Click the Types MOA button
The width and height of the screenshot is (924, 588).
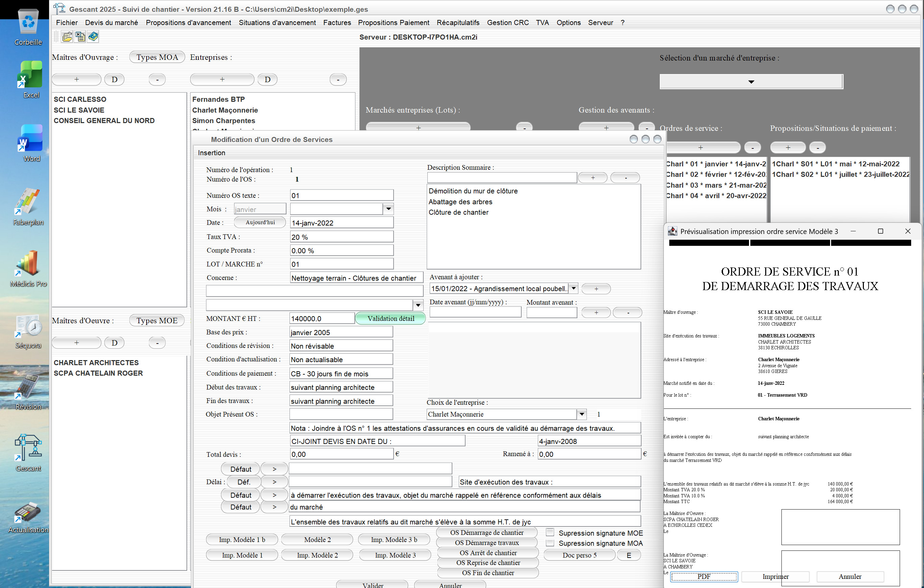157,57
